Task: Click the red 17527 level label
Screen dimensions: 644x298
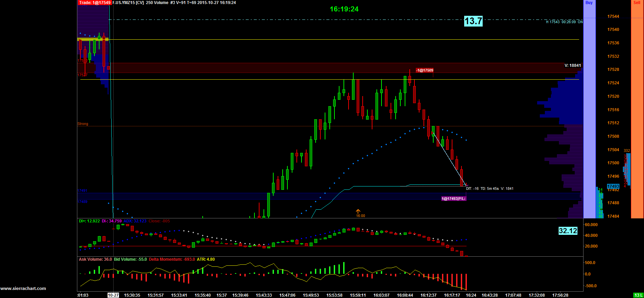Action: (x=82, y=75)
